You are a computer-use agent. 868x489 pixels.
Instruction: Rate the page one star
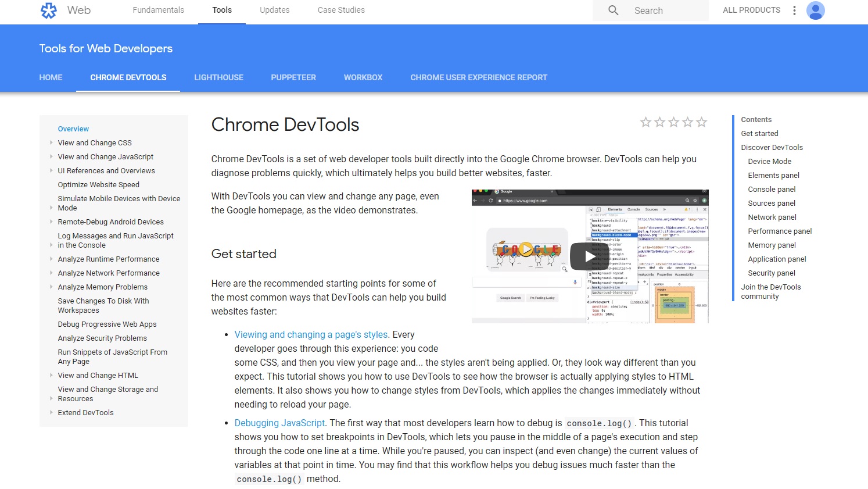pyautogui.click(x=645, y=122)
